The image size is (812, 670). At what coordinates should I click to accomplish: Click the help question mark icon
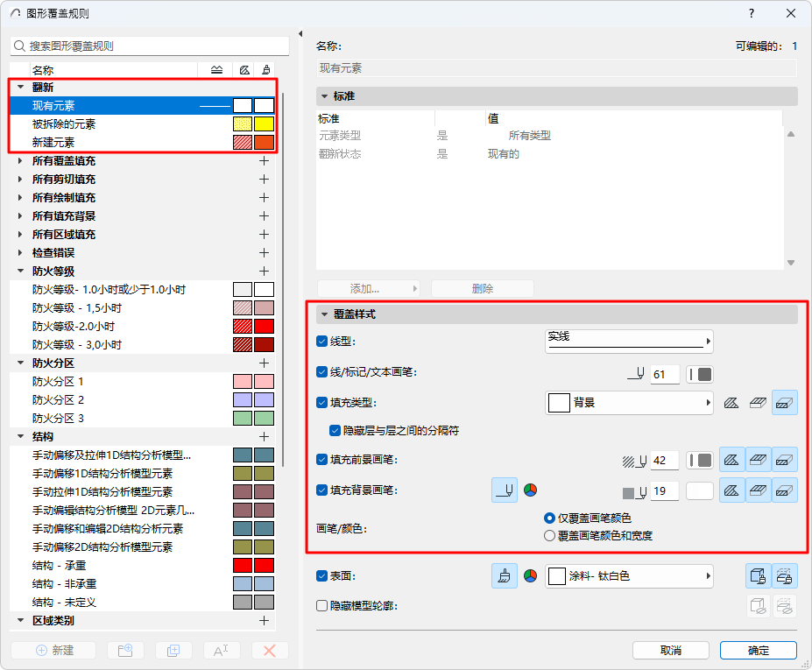point(752,13)
